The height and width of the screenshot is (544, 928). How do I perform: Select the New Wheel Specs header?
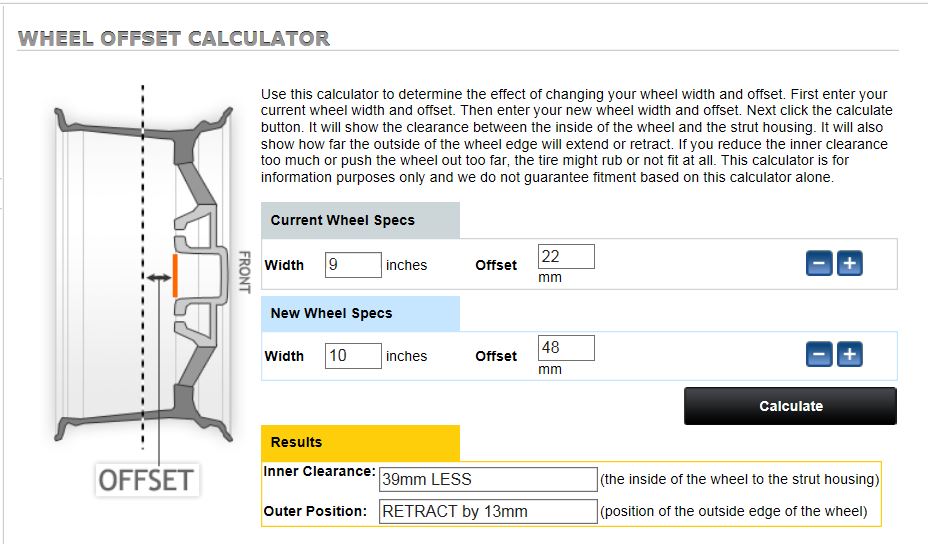(x=360, y=313)
